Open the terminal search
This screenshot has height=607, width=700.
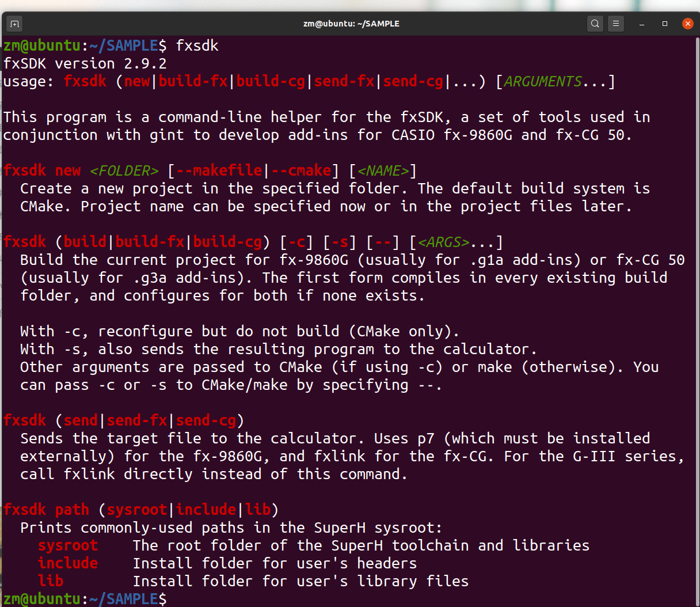595,24
